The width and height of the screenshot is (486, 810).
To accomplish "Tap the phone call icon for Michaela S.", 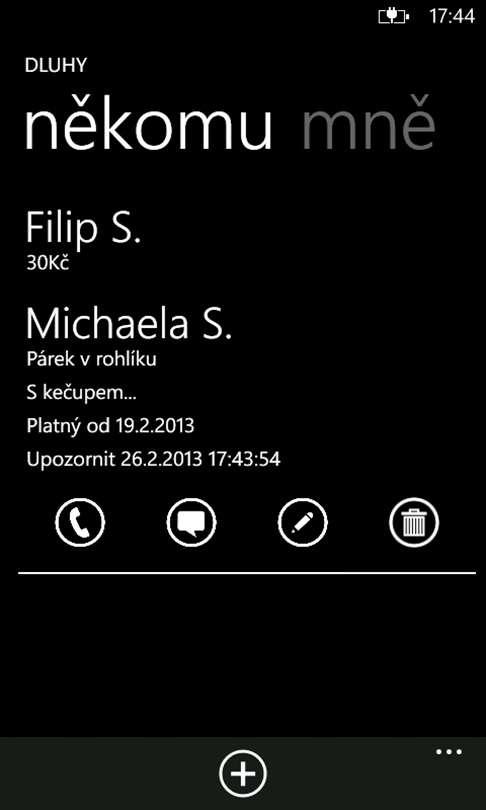I will point(80,522).
